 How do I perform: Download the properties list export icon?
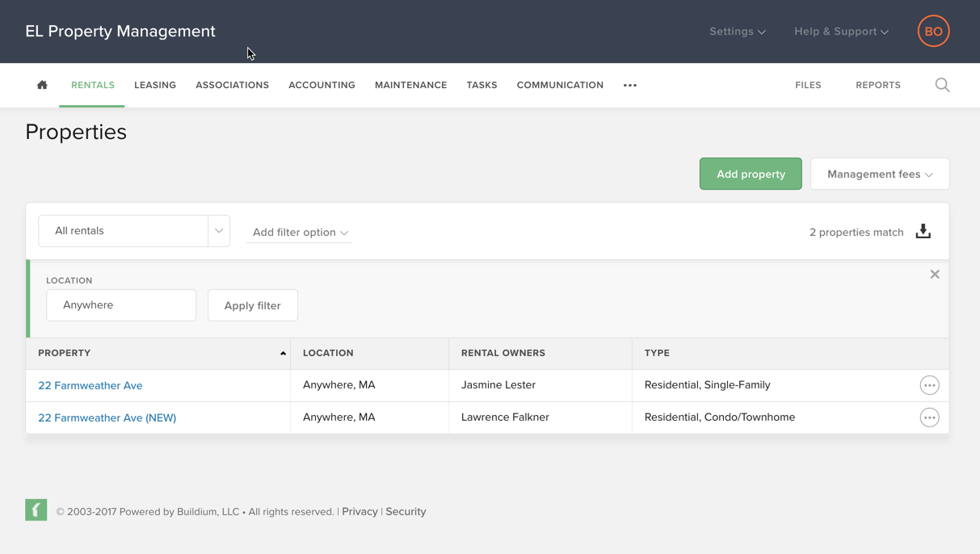(x=923, y=232)
